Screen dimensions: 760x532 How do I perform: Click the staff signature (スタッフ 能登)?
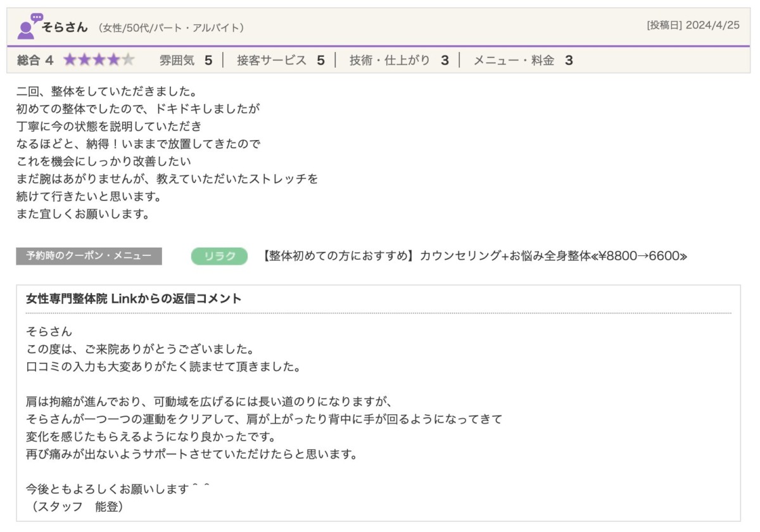point(75,507)
